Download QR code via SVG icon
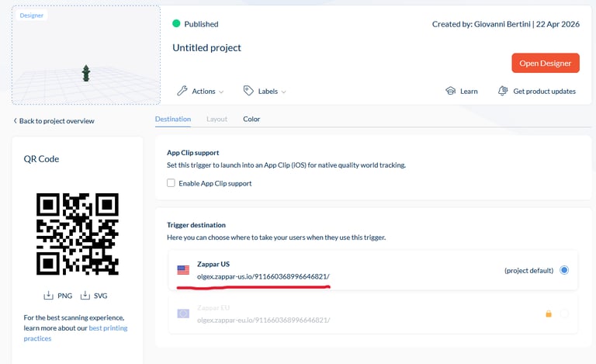 click(x=85, y=295)
